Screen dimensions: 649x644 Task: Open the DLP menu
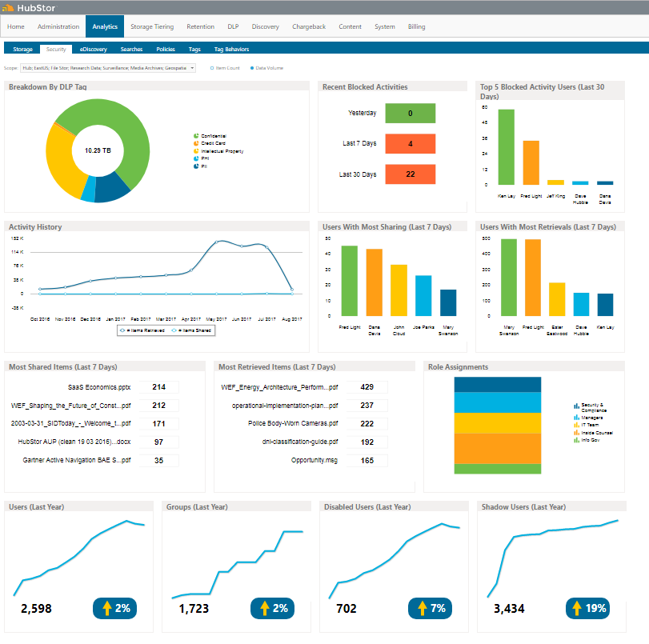pos(233,26)
